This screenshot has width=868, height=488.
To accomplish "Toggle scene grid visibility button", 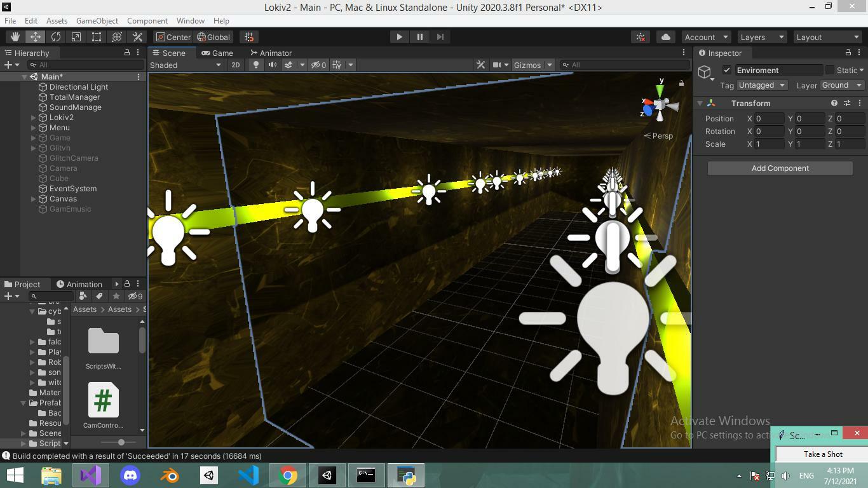I will coord(337,65).
